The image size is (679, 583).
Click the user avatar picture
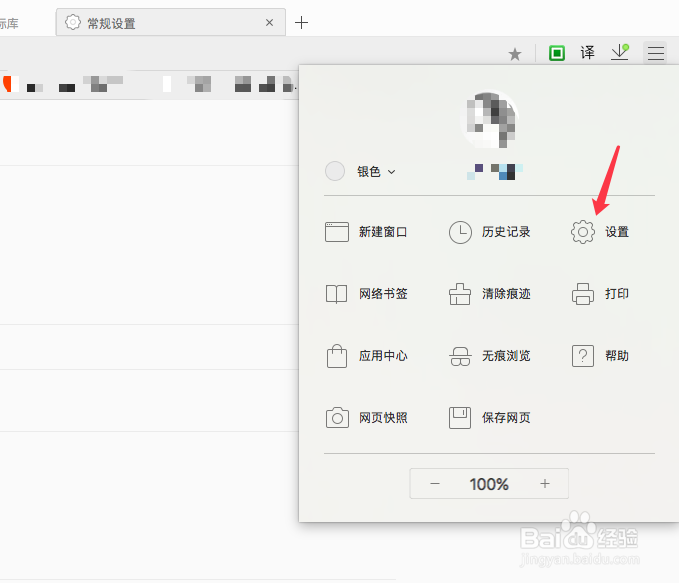(489, 119)
